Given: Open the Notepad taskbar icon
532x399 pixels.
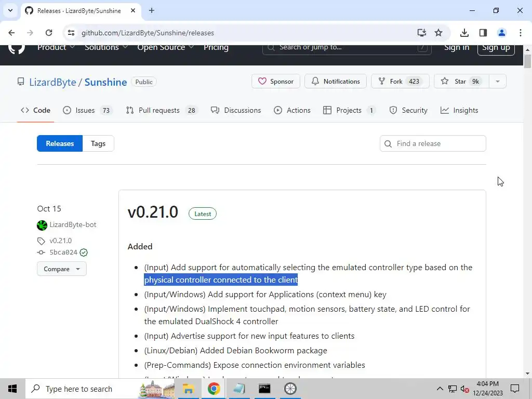Looking at the screenshot, I should pos(239,389).
